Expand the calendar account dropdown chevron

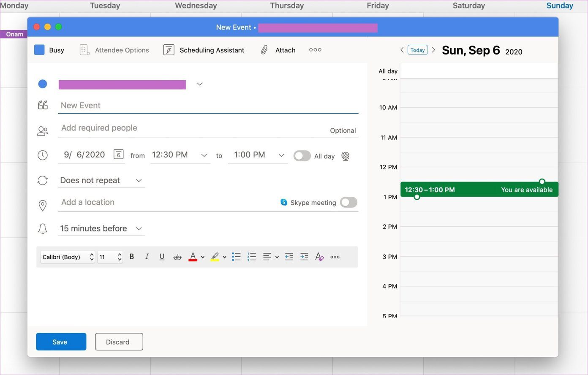click(x=200, y=84)
